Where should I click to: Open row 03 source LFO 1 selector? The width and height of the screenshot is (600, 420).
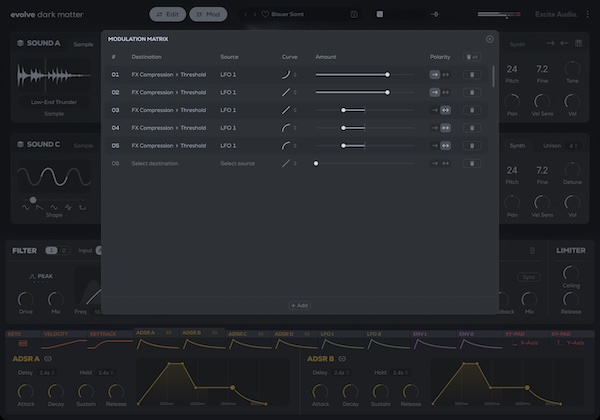(x=228, y=110)
